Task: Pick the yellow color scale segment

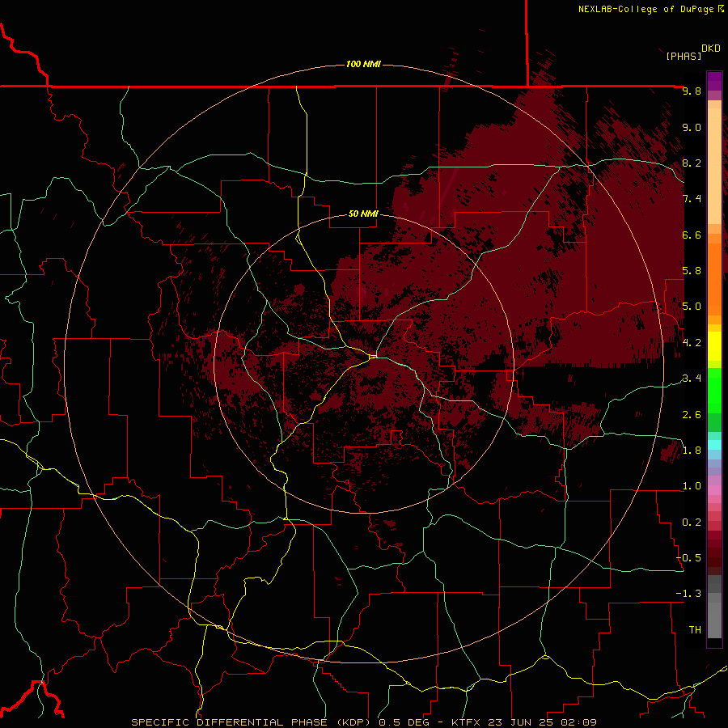Action: [x=714, y=346]
